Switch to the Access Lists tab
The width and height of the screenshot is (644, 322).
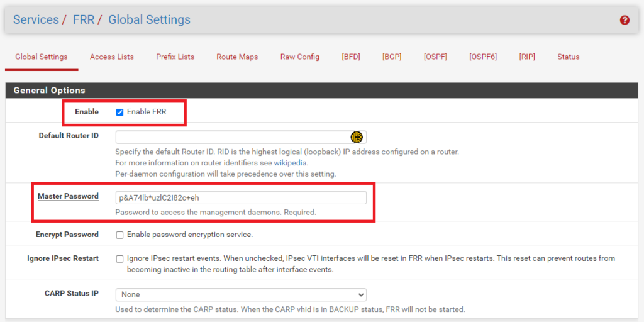[x=111, y=57]
